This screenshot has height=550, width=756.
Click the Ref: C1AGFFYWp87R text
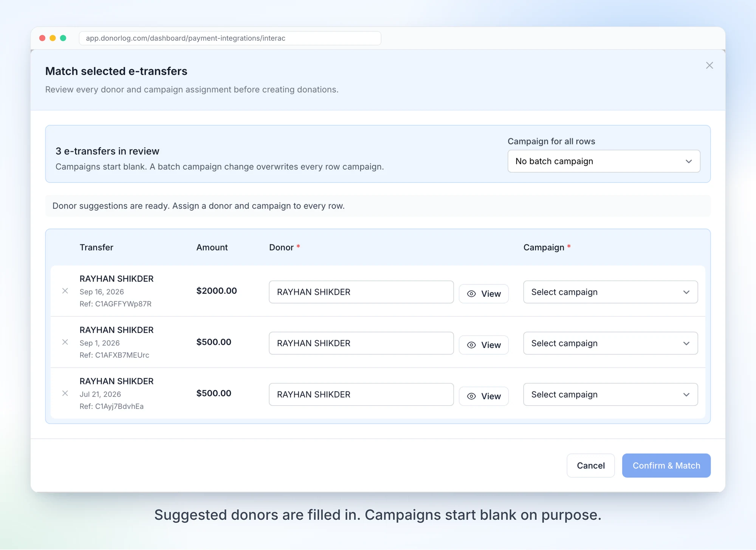click(x=115, y=304)
